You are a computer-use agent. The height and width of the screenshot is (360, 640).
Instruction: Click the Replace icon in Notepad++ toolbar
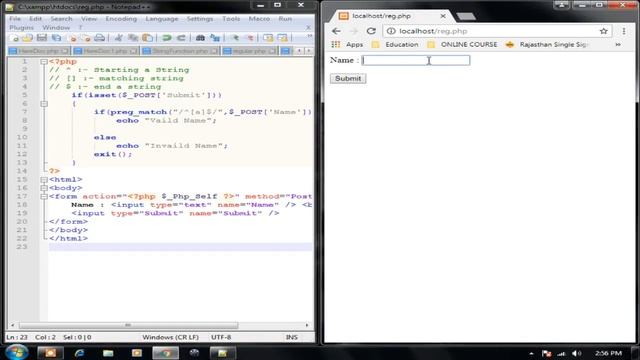pos(215,38)
